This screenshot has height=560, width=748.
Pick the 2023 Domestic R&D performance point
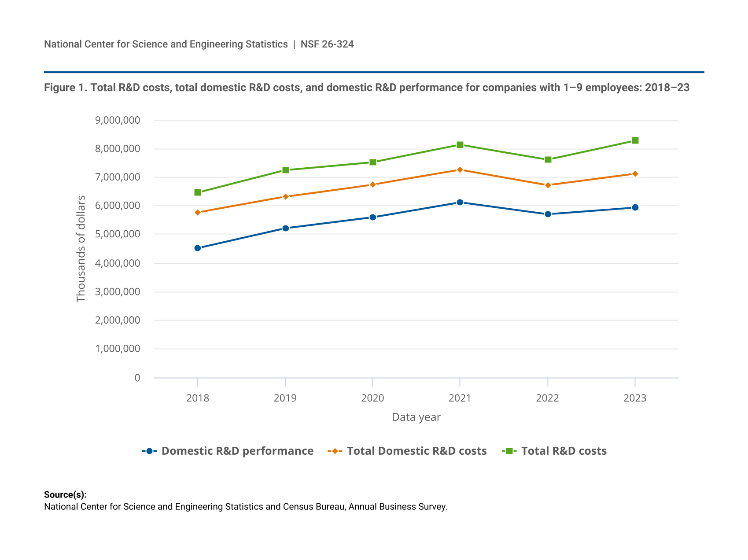[635, 207]
